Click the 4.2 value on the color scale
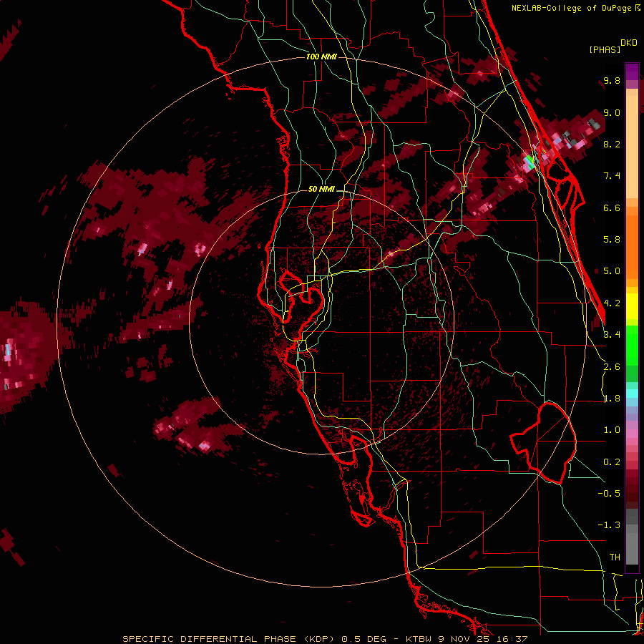 pyautogui.click(x=612, y=303)
